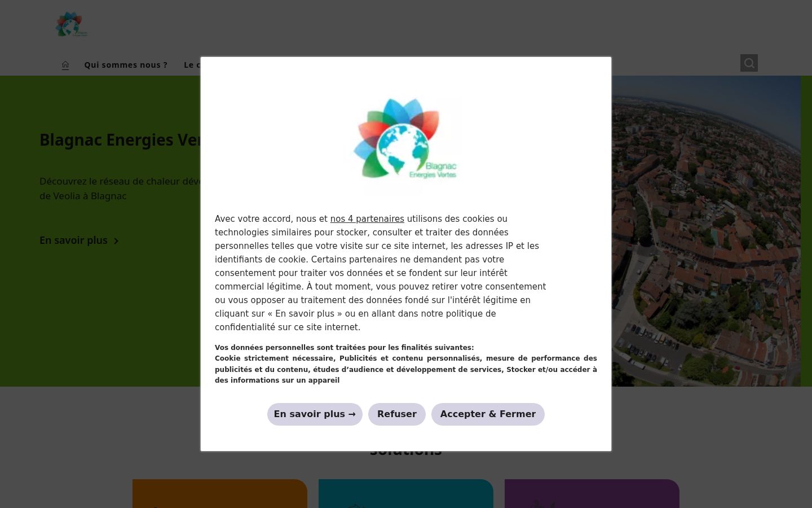Decline cookies with the Refuser button
The image size is (812, 508).
click(397, 414)
